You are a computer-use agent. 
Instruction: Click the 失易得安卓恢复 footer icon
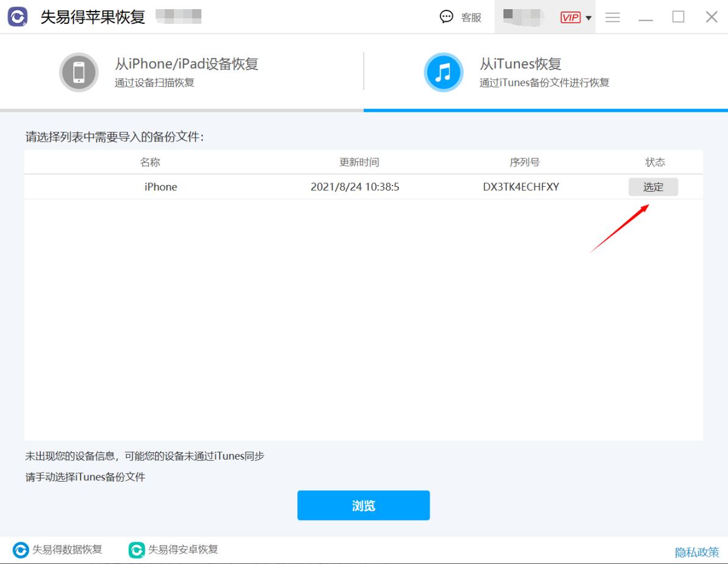click(x=135, y=550)
